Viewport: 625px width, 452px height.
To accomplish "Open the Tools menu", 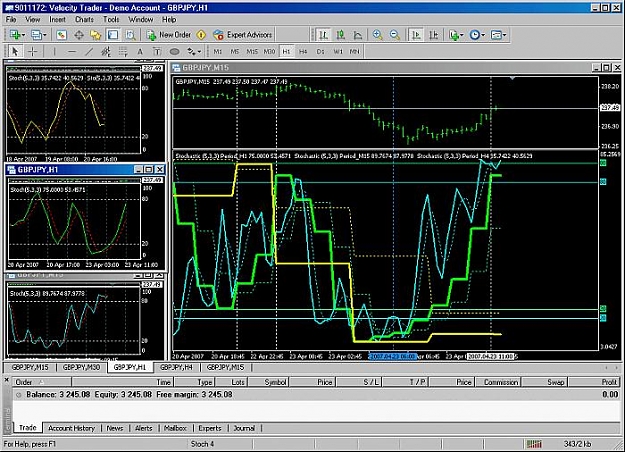I will coord(111,19).
